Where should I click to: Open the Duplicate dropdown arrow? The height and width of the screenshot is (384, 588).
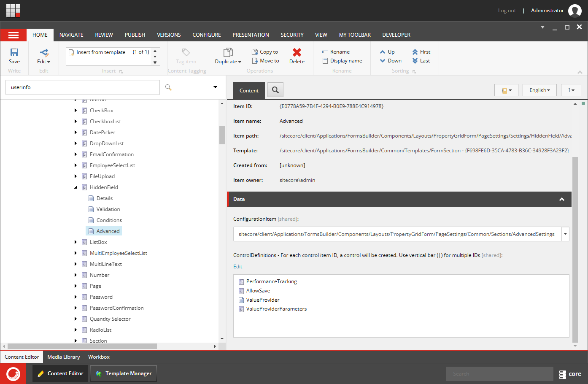point(240,62)
